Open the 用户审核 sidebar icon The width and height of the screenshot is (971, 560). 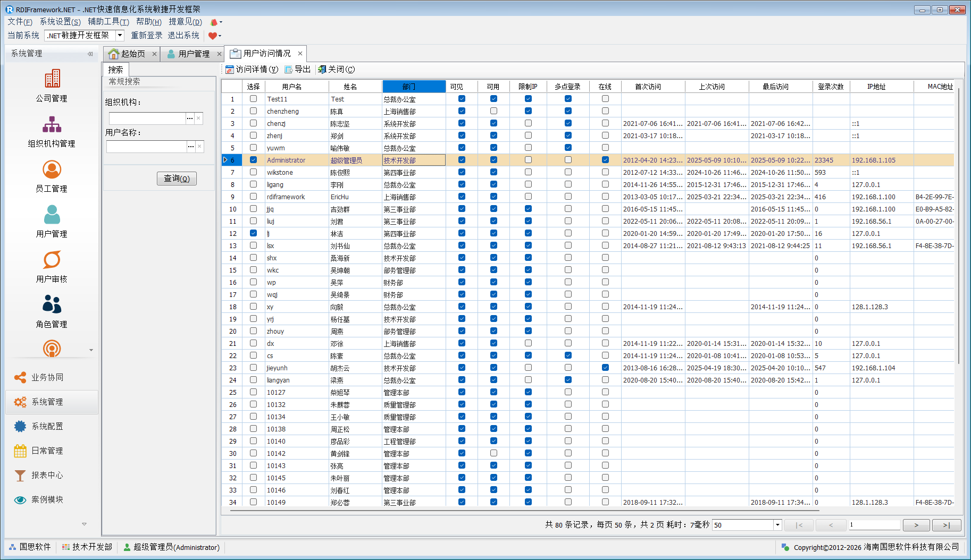[52, 260]
